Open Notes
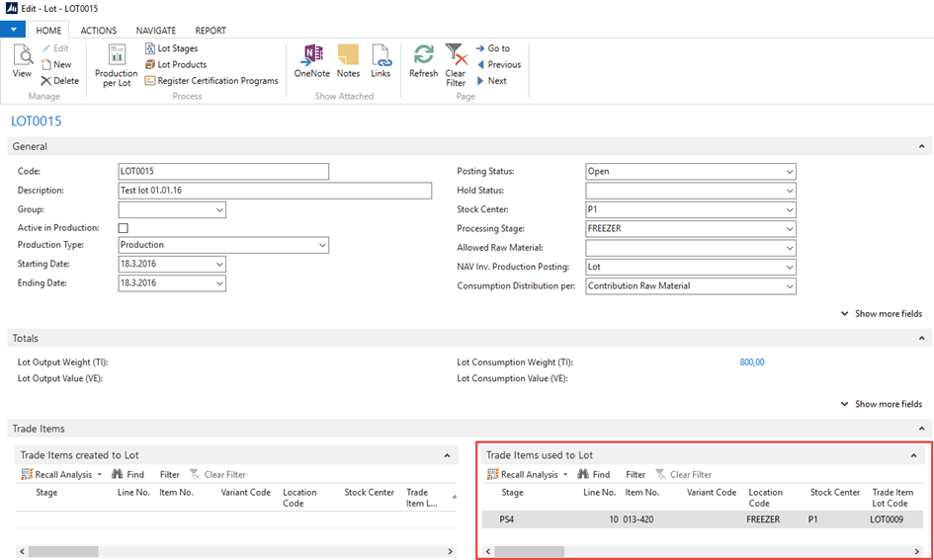Image resolution: width=934 pixels, height=560 pixels. (349, 61)
